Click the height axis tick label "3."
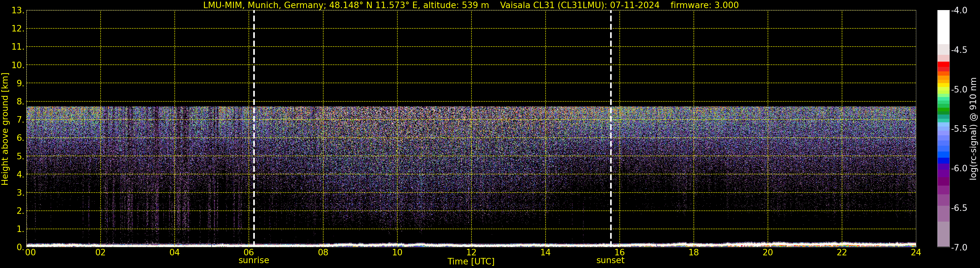Viewport: 980px width, 268px height. coord(20,192)
